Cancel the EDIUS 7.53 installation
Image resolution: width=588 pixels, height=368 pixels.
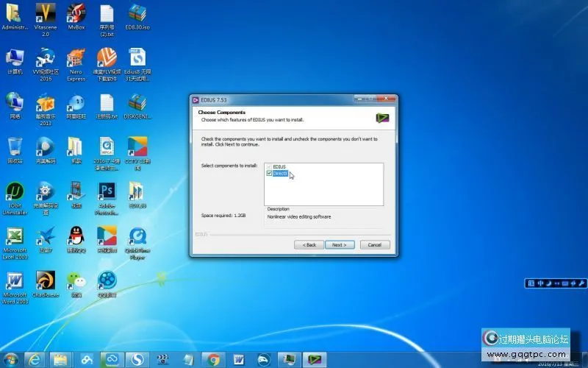374,244
